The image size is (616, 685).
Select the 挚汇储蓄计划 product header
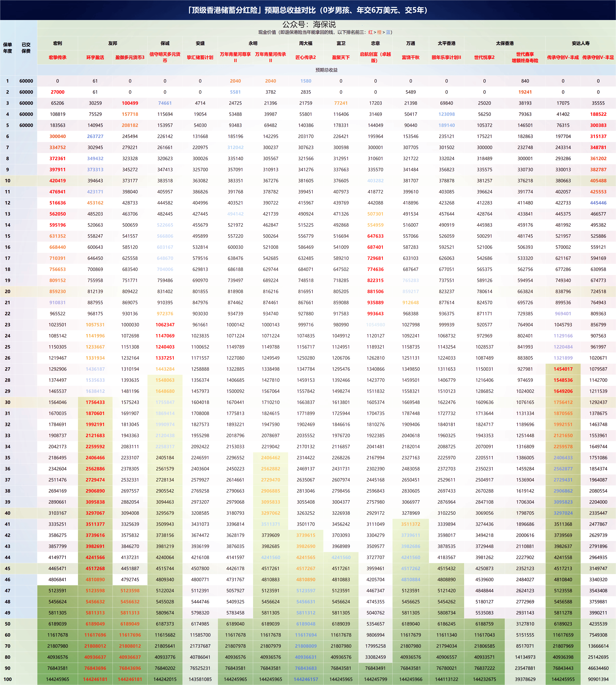point(200,57)
